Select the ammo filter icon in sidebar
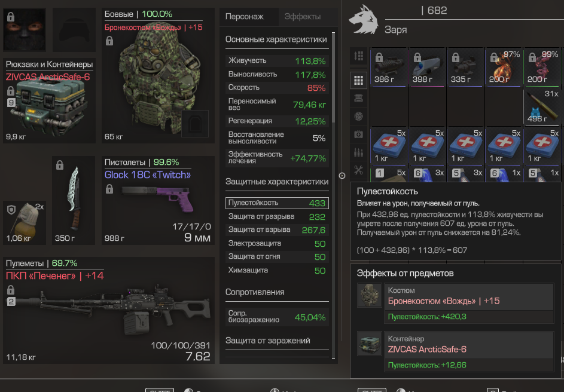This screenshot has width=564, height=392. pos(358,152)
